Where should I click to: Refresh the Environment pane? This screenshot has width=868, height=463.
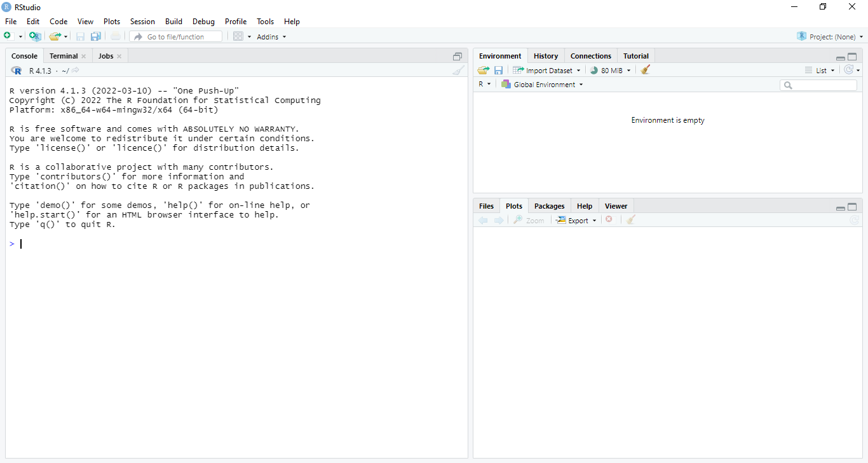coord(848,70)
